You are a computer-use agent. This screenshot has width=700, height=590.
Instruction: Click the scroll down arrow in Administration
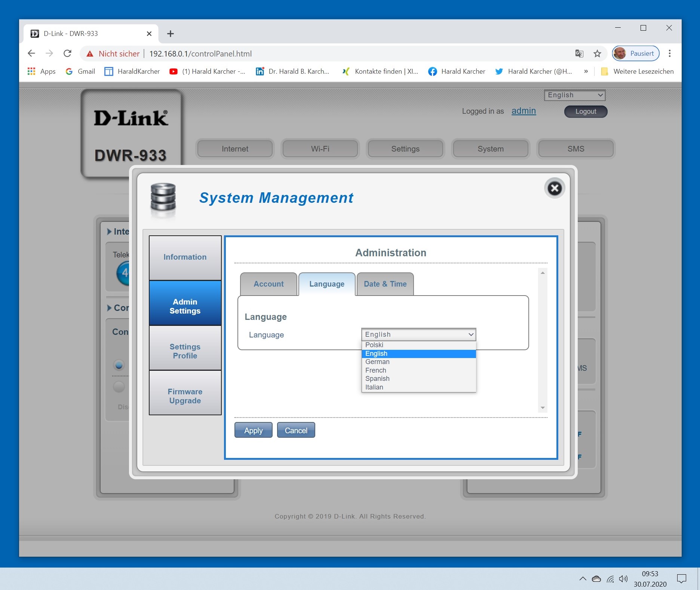click(543, 408)
